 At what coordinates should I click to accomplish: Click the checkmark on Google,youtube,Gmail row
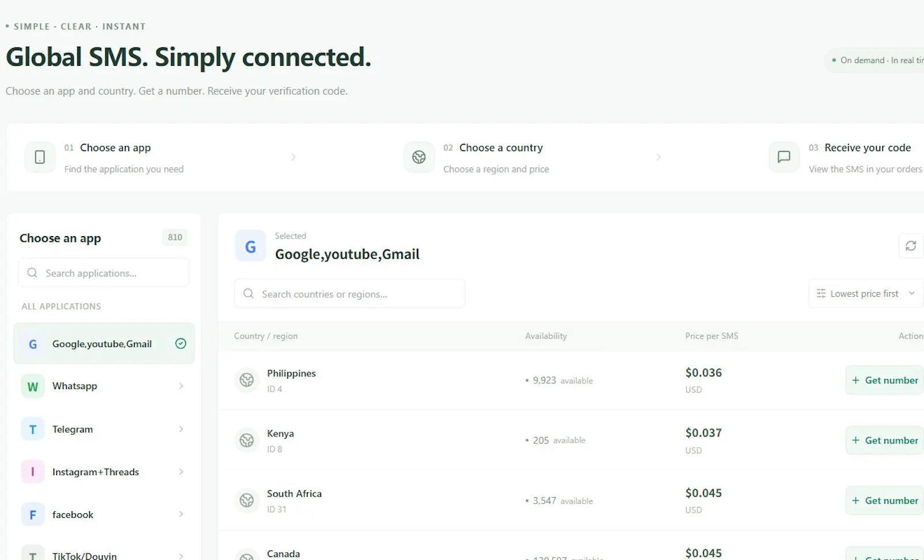181,344
